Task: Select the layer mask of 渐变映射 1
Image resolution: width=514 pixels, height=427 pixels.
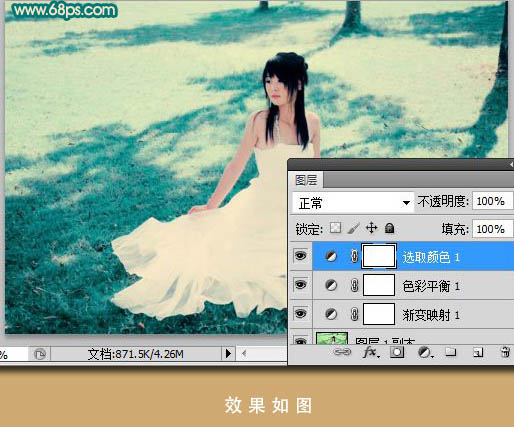Action: pos(379,314)
